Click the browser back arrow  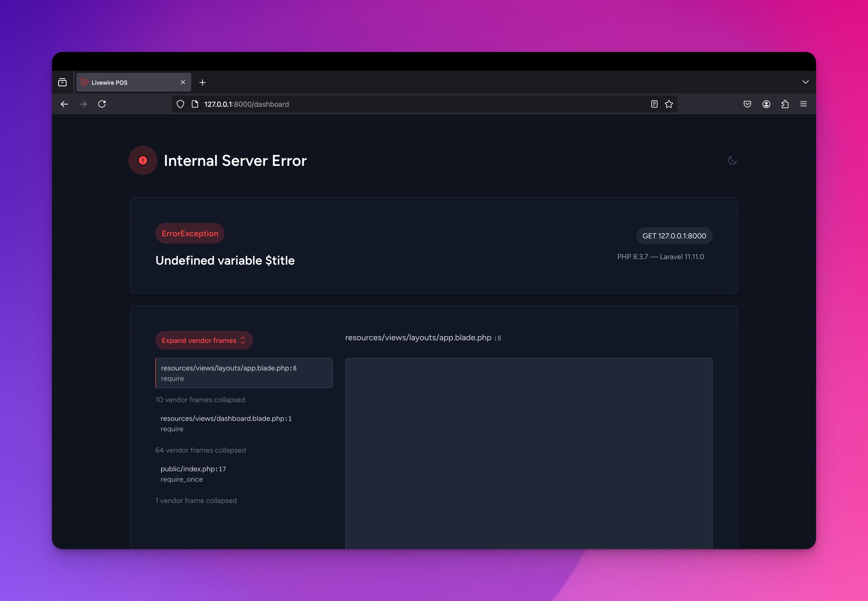[64, 104]
